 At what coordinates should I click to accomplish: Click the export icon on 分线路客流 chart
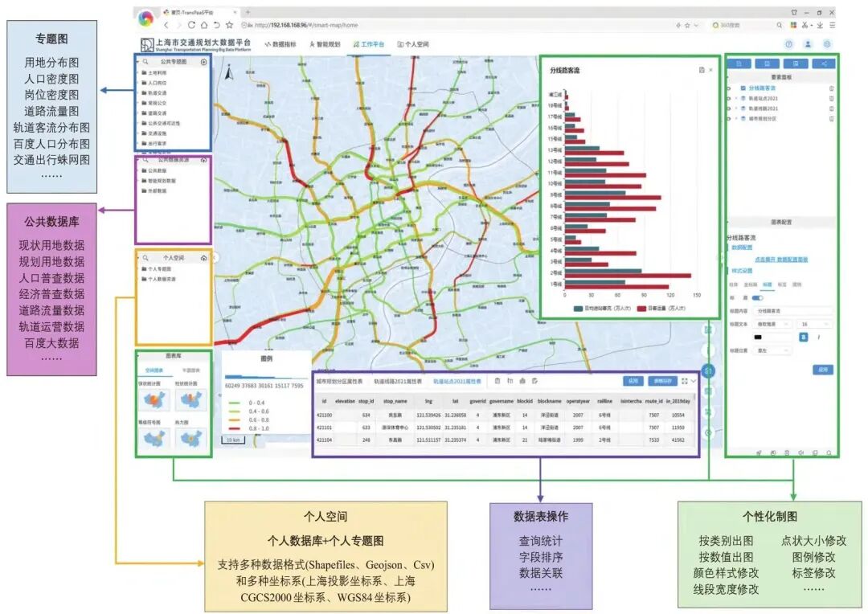(702, 70)
